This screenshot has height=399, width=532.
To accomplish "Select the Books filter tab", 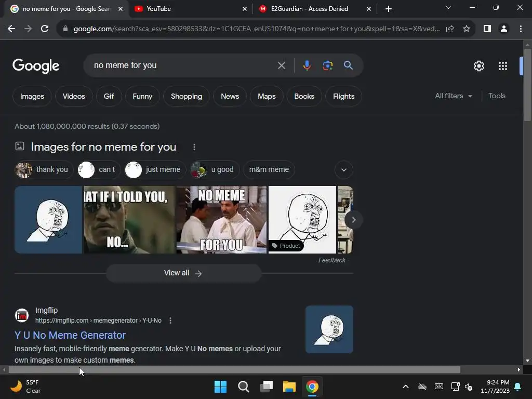I will [x=304, y=96].
